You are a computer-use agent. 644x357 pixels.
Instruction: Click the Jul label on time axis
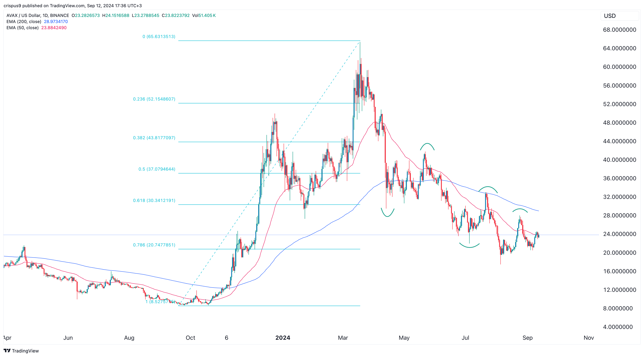pyautogui.click(x=465, y=338)
